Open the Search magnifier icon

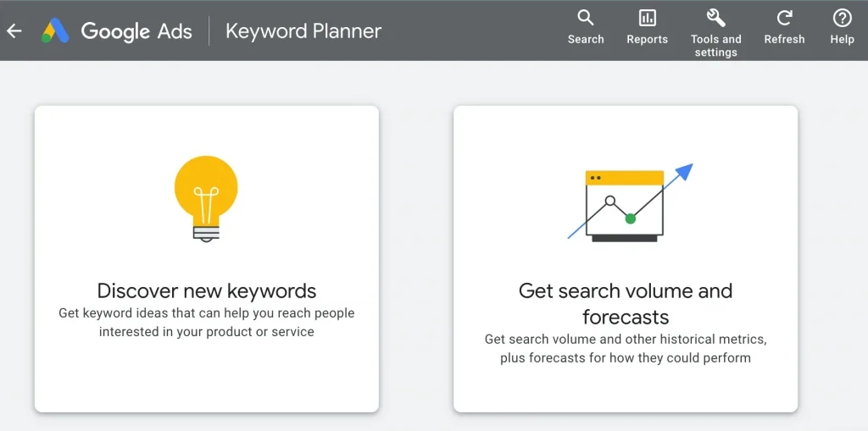tap(586, 18)
